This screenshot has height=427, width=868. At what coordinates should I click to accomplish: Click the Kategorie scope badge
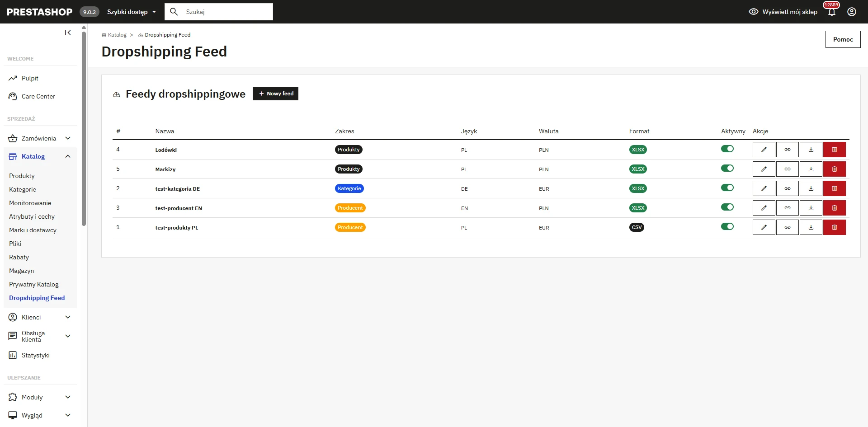click(x=349, y=188)
